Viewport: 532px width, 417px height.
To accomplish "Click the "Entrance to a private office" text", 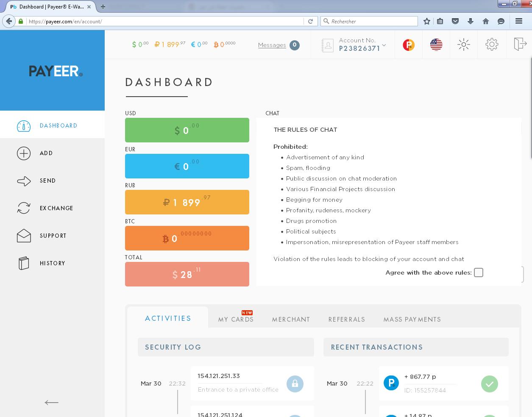I will click(x=238, y=389).
